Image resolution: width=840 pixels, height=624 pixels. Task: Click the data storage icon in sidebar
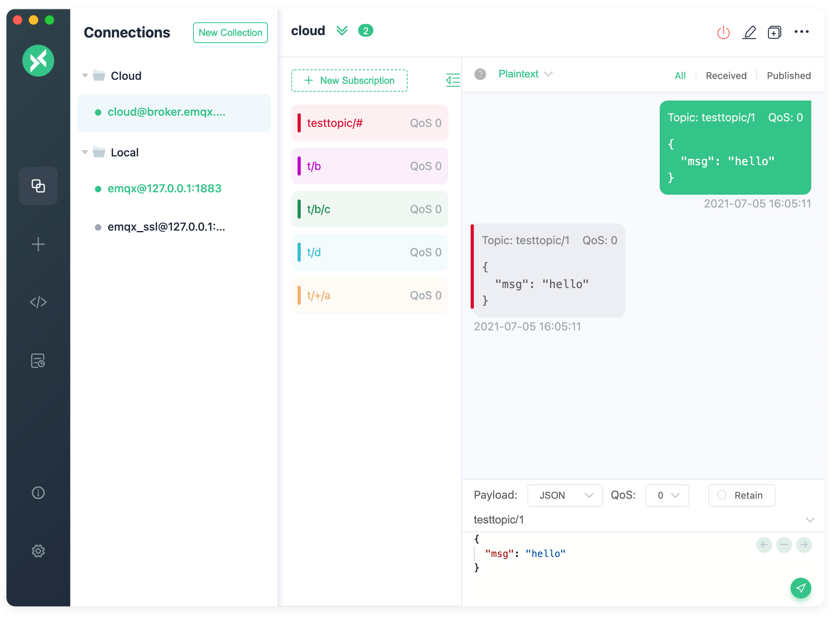(38, 360)
